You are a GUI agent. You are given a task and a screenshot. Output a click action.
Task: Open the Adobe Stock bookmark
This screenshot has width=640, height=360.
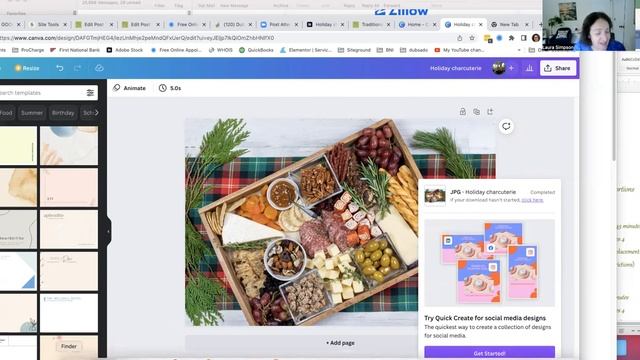pyautogui.click(x=125, y=50)
